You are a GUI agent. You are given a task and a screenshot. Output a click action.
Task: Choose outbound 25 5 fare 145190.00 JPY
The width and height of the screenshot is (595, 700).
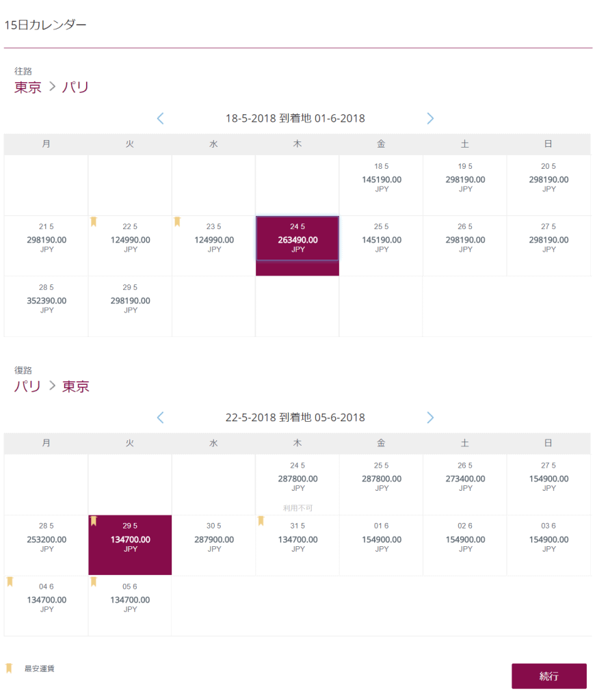click(x=381, y=246)
